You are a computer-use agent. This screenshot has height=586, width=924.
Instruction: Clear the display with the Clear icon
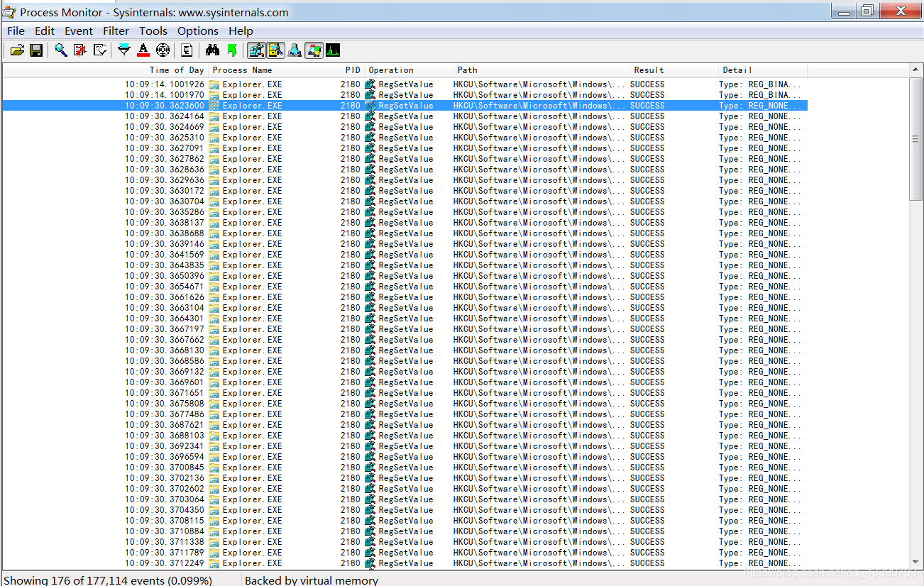click(x=99, y=50)
